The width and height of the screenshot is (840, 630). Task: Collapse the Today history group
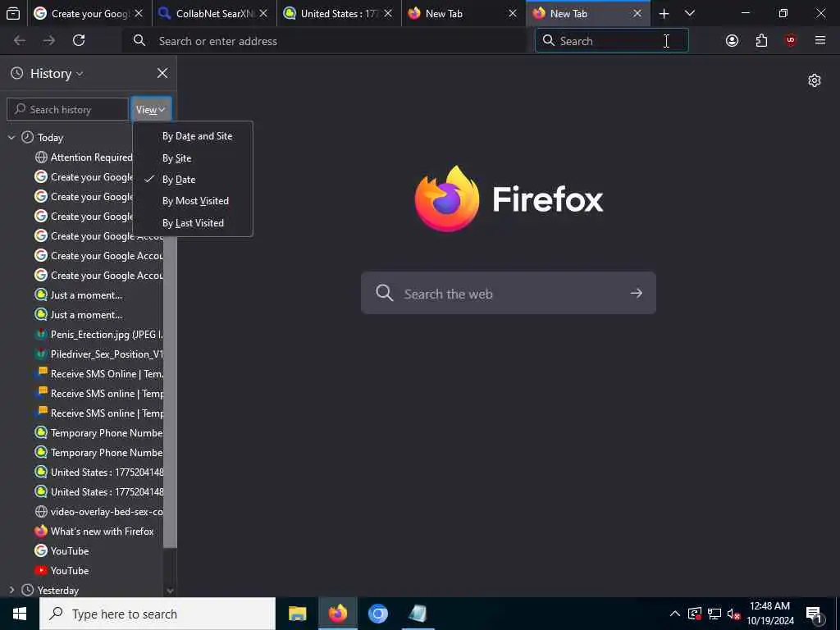click(11, 138)
